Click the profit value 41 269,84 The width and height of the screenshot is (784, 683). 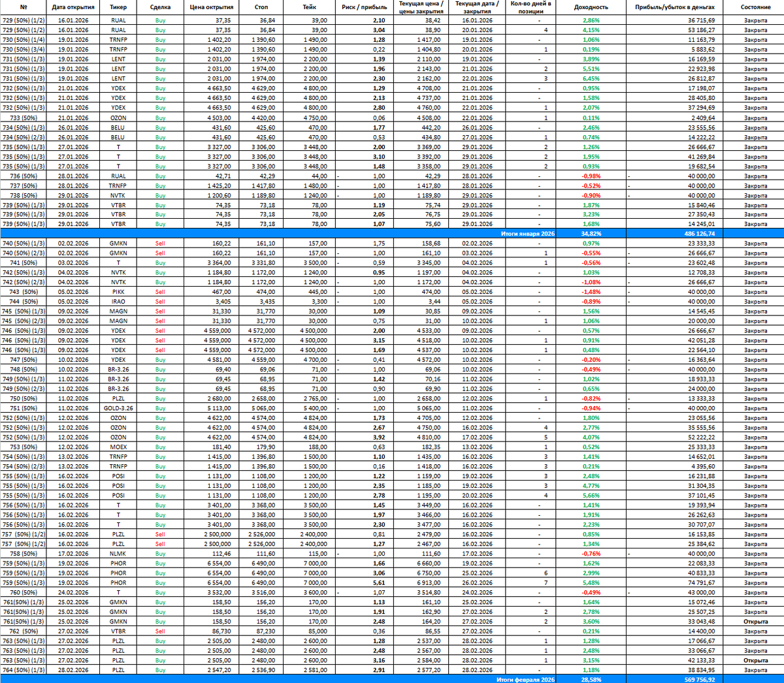point(702,157)
